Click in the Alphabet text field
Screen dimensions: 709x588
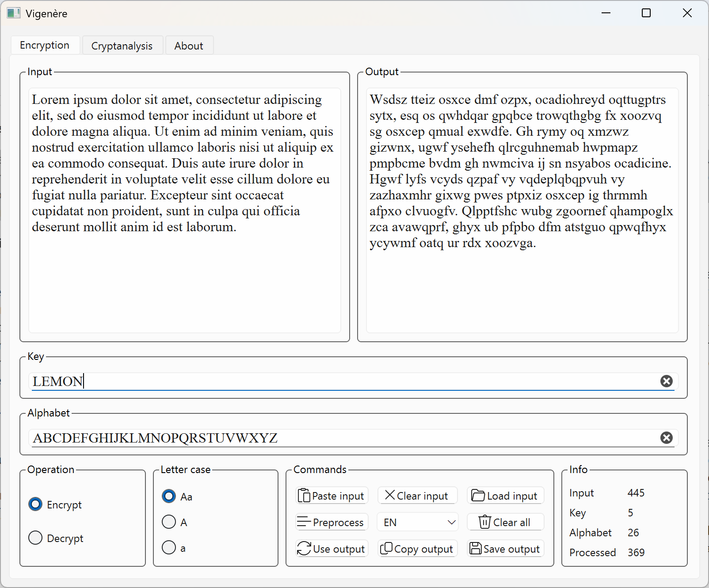click(345, 438)
